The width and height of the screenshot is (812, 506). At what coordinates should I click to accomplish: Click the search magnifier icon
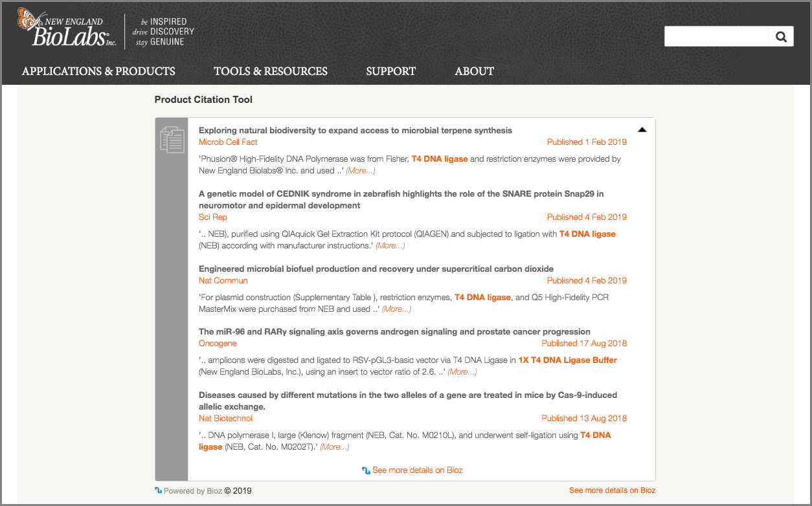tap(781, 37)
